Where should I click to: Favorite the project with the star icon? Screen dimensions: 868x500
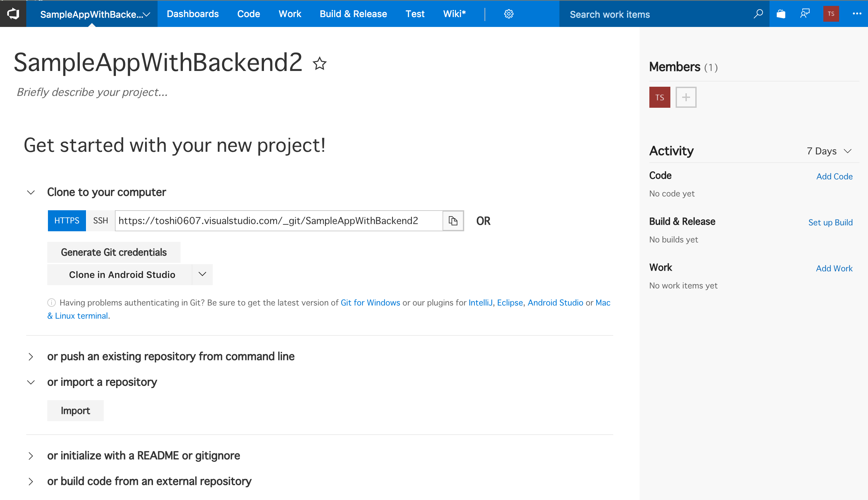click(319, 64)
